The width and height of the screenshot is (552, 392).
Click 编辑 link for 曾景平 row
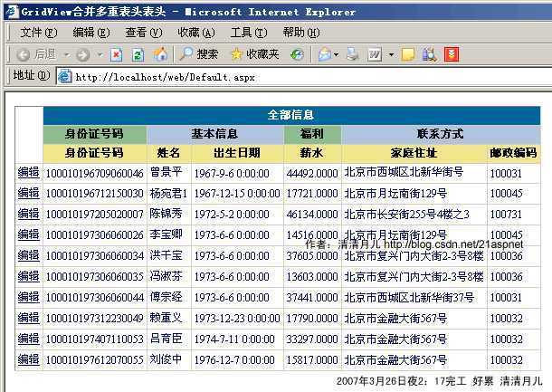(29, 172)
